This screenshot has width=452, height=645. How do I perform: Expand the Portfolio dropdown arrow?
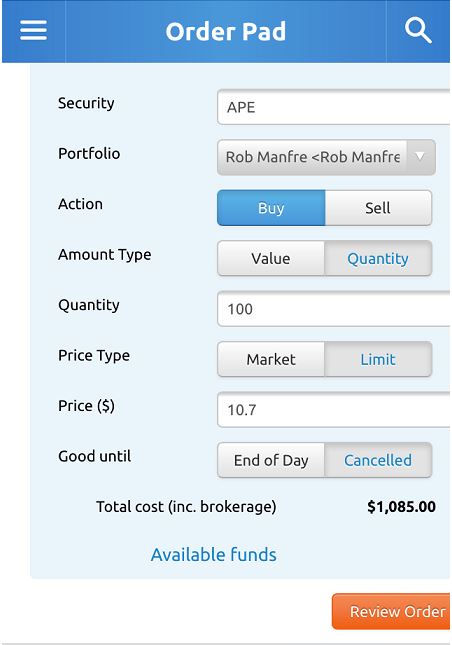coord(420,157)
